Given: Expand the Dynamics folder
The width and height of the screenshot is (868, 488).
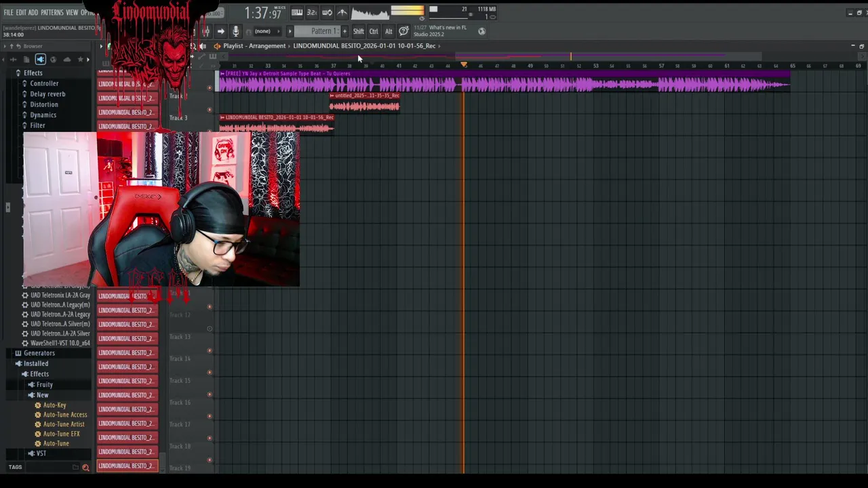Looking at the screenshot, I should pyautogui.click(x=43, y=115).
